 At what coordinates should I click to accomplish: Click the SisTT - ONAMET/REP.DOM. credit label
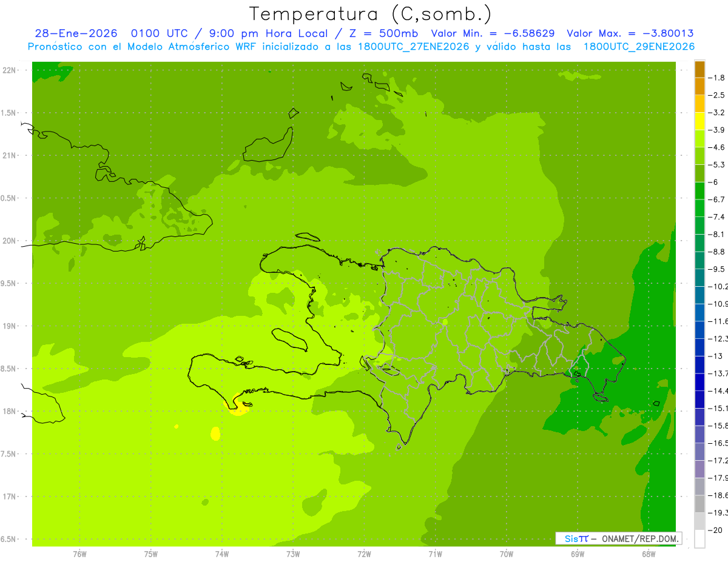(619, 538)
